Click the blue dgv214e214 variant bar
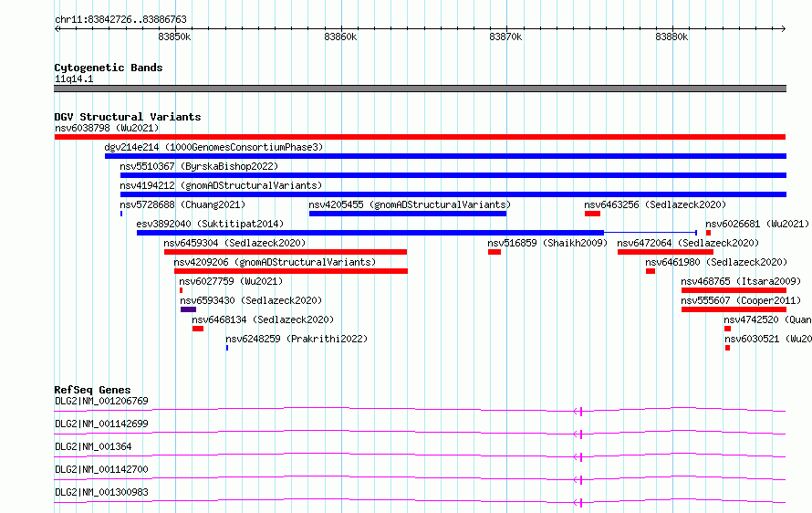The width and height of the screenshot is (812, 513). 445,156
